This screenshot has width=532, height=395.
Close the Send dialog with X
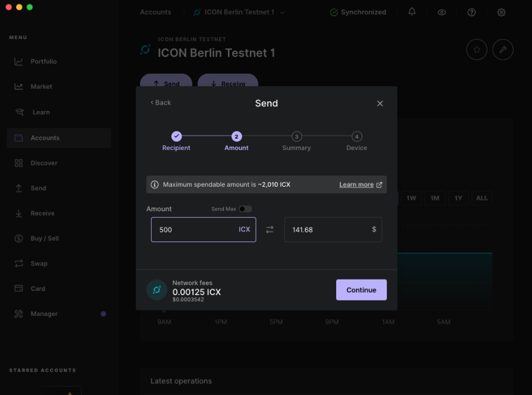[x=380, y=104]
